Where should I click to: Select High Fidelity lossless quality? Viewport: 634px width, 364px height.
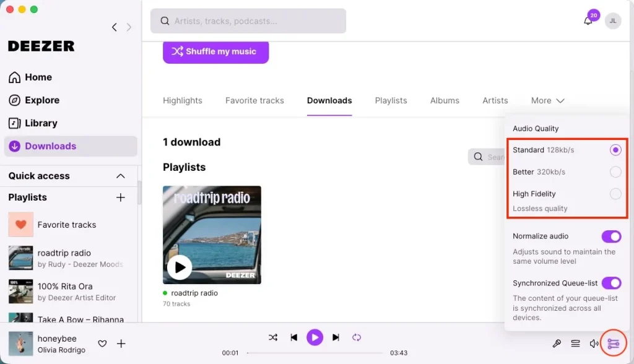615,194
